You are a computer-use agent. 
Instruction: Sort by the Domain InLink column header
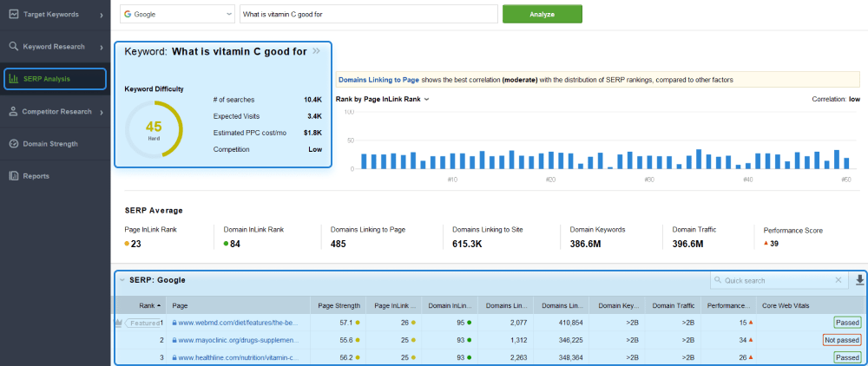coord(449,305)
